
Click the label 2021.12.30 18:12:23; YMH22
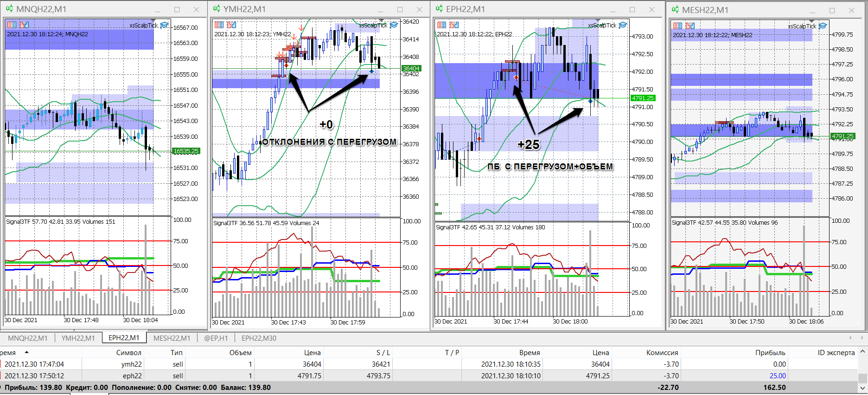coord(253,34)
